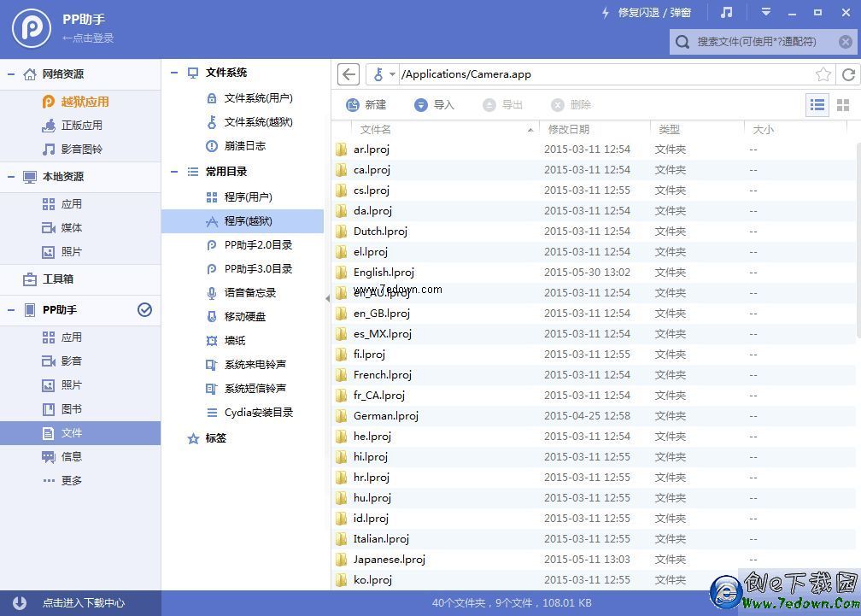Clear the search box with X icon
This screenshot has width=861, height=616.
[x=845, y=41]
